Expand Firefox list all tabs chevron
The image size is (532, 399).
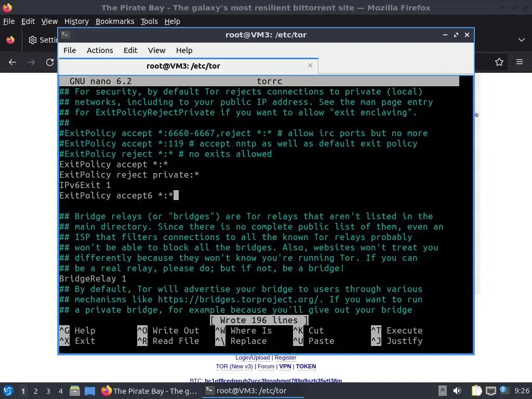click(522, 40)
